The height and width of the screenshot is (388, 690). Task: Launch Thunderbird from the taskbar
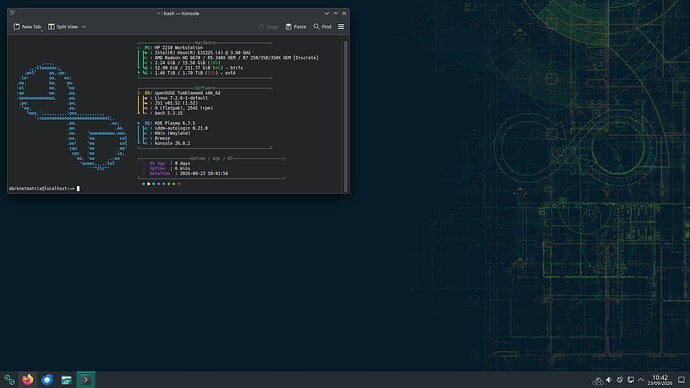[x=47, y=380]
